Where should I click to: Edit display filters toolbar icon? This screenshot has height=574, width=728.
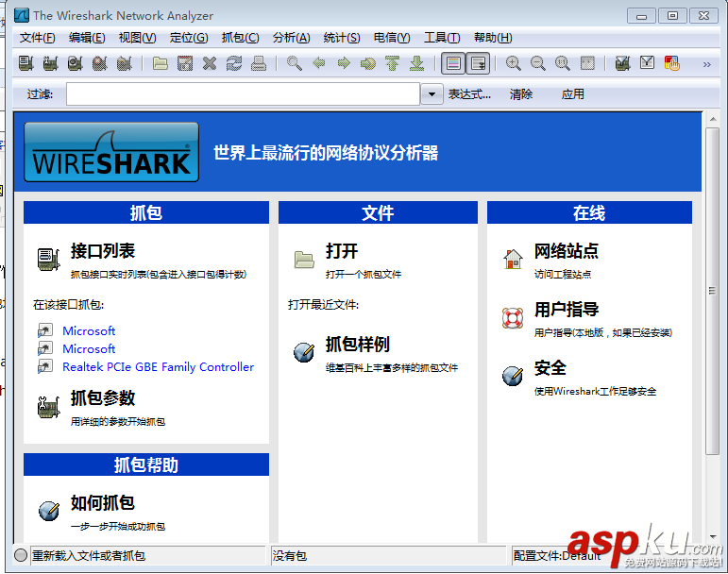647,62
